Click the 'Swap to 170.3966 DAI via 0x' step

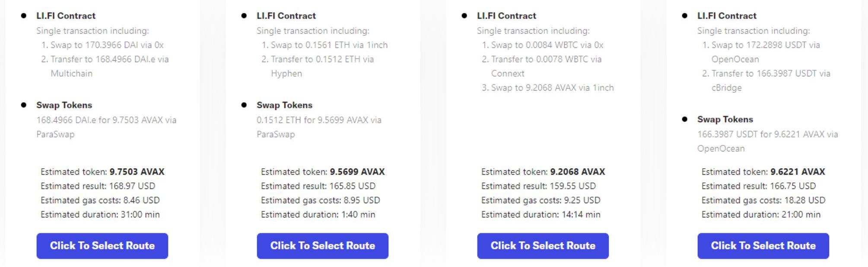click(107, 45)
